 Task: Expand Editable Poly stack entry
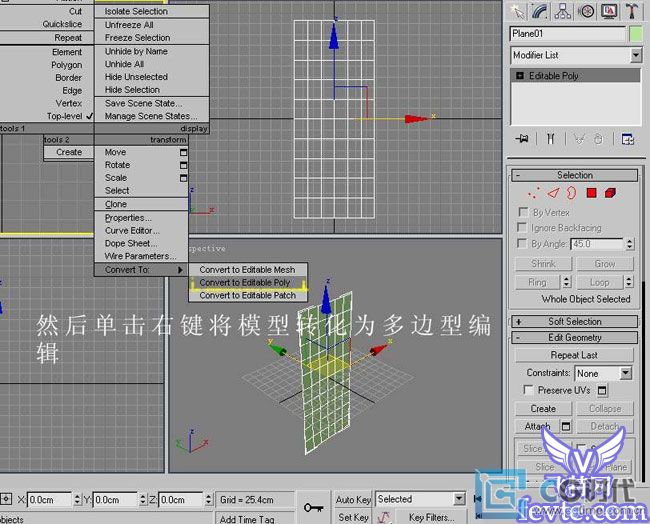pos(519,76)
